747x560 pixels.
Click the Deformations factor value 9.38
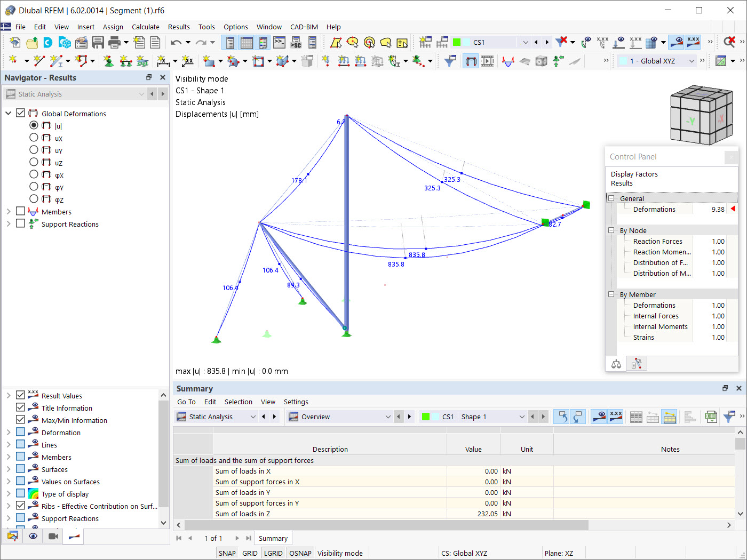coord(718,209)
